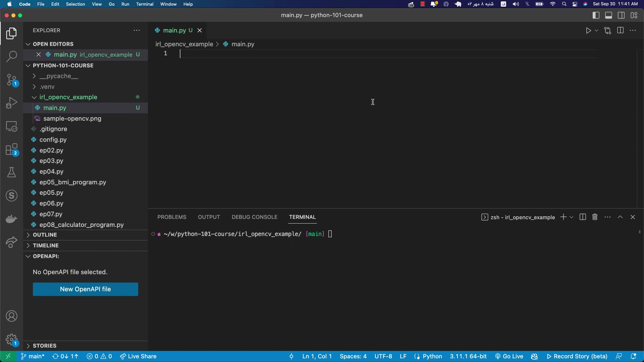This screenshot has height=362, width=644.
Task: Kill terminal with the trash icon
Action: pyautogui.click(x=595, y=217)
